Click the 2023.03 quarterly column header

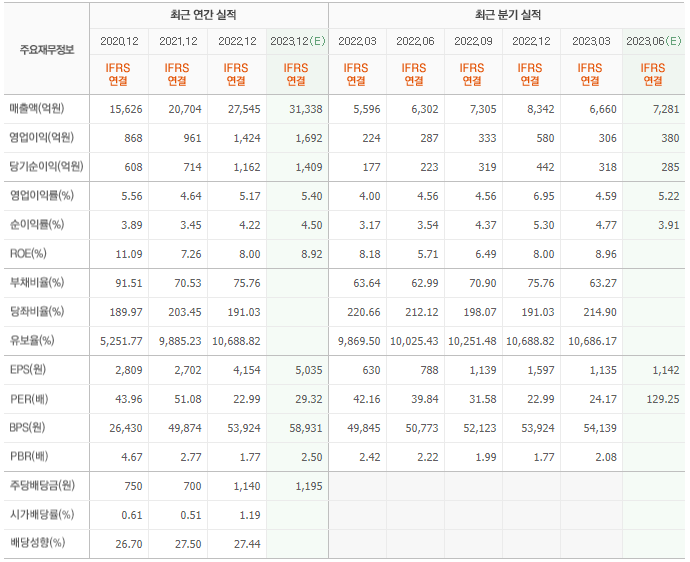pos(591,41)
